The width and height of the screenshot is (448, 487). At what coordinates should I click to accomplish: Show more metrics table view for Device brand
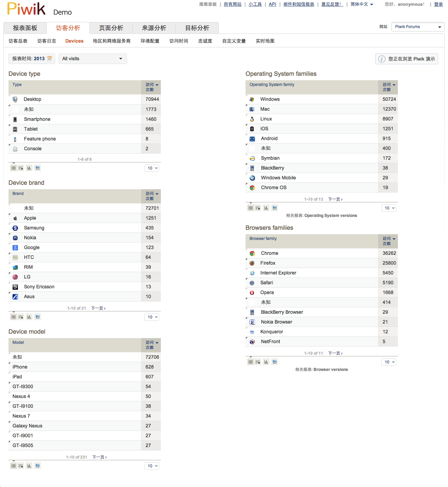[x=21, y=317]
